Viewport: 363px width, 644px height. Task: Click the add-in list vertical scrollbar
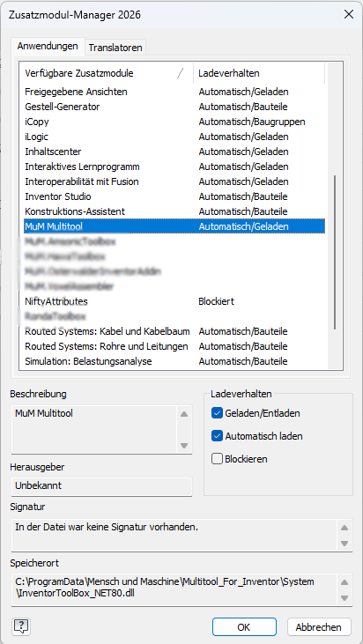(335, 252)
